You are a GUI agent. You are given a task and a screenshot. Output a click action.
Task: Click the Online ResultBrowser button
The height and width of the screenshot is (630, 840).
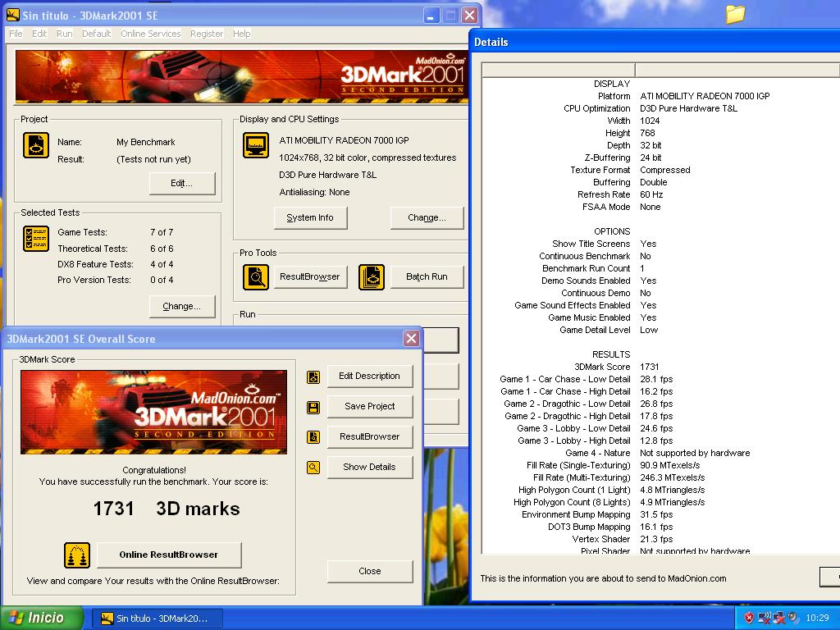point(169,555)
